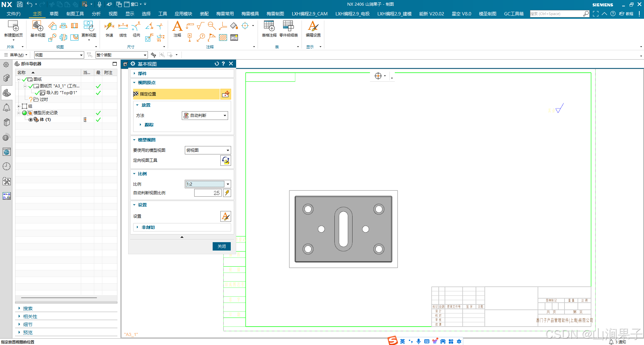This screenshot has width=644, height=345.
Task: Click the part navigator horizontal scrollbar
Action: pos(59,297)
